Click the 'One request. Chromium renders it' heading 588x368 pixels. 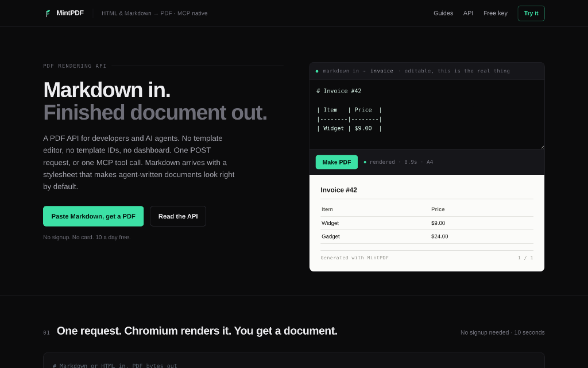tap(197, 331)
